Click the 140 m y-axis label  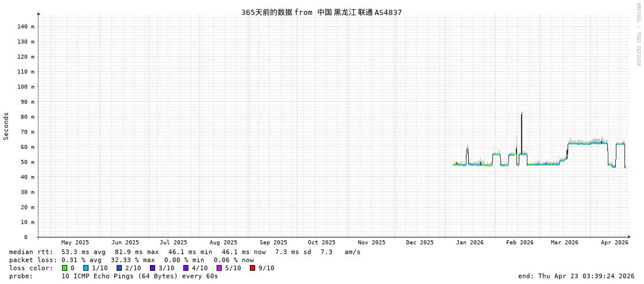click(26, 26)
